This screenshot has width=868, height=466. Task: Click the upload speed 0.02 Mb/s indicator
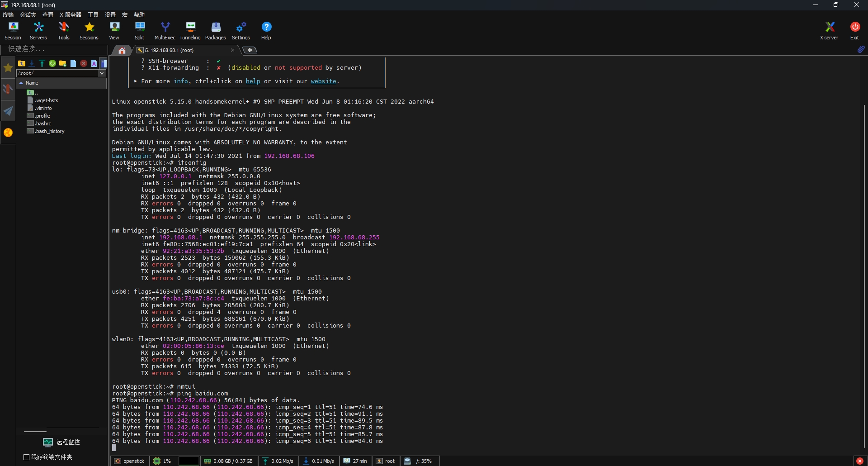278,461
